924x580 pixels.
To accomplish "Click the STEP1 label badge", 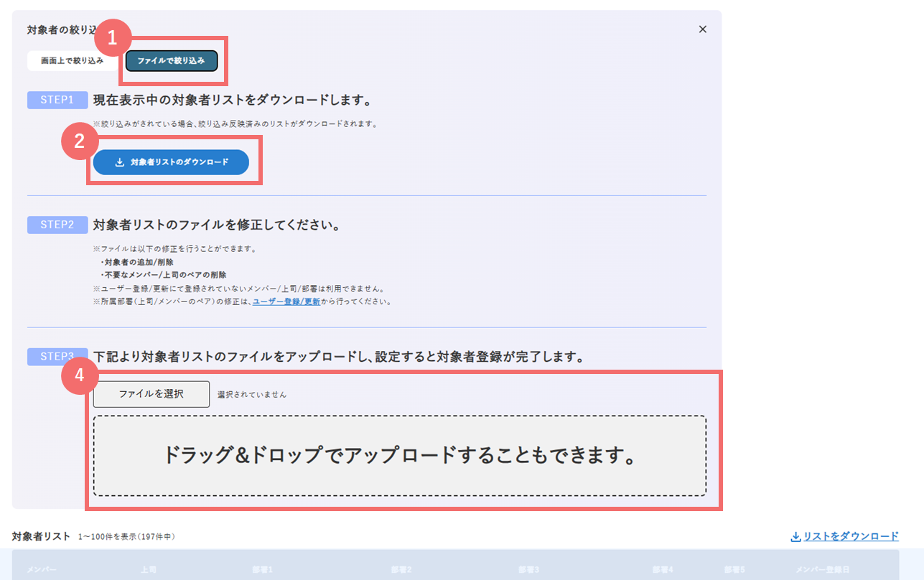I will 57,100.
